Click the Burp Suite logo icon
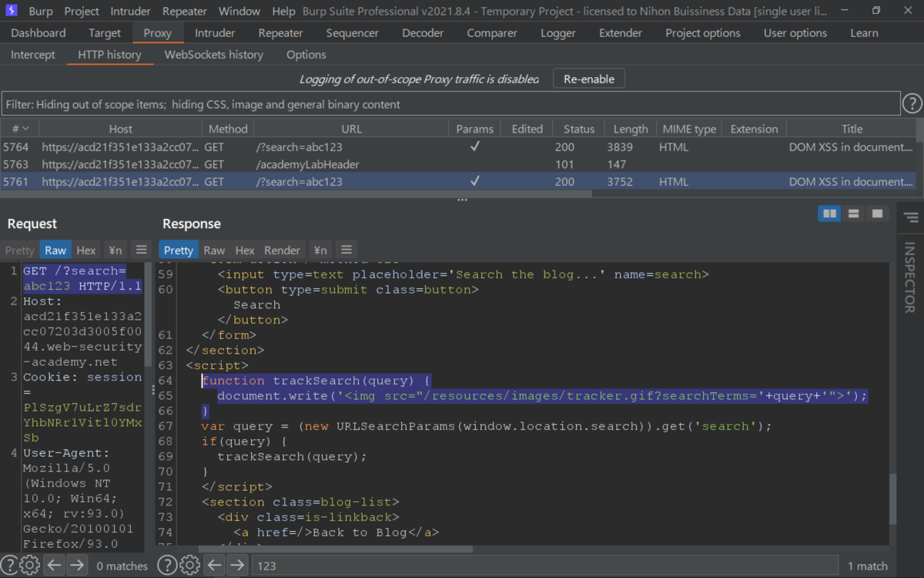The height and width of the screenshot is (578, 924). pos(12,11)
